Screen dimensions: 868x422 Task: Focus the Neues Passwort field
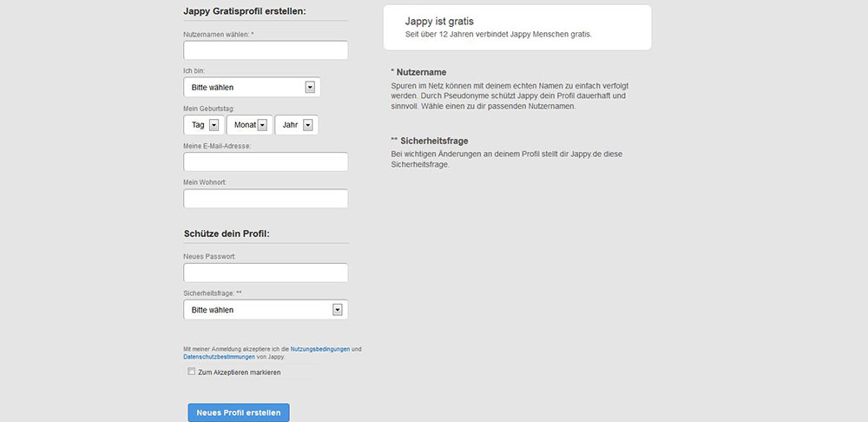coord(266,273)
